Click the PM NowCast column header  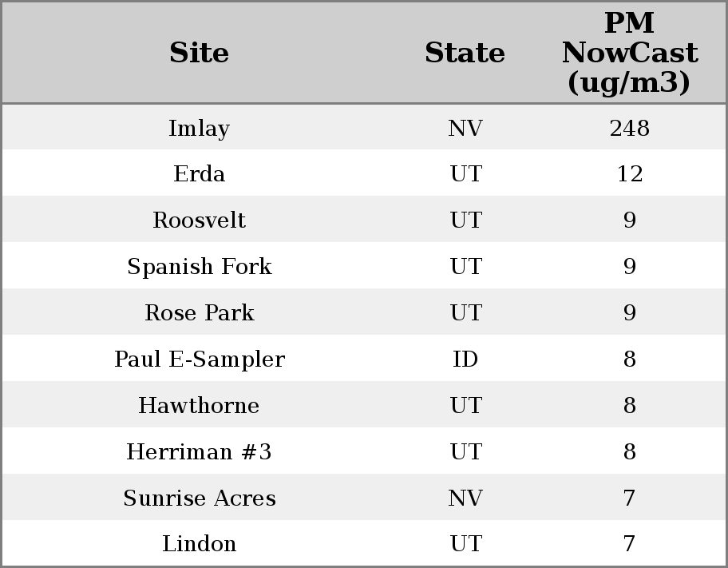coord(629,53)
